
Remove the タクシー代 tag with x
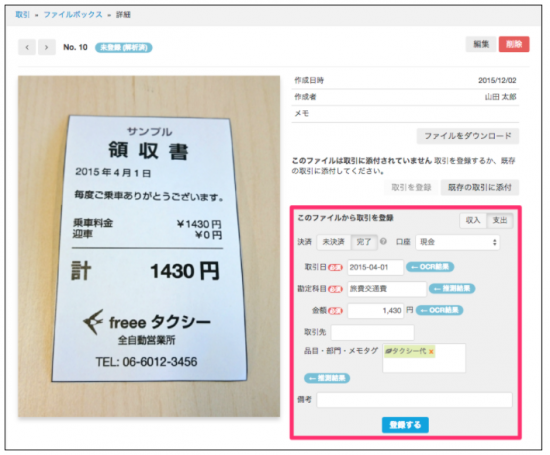pos(431,352)
